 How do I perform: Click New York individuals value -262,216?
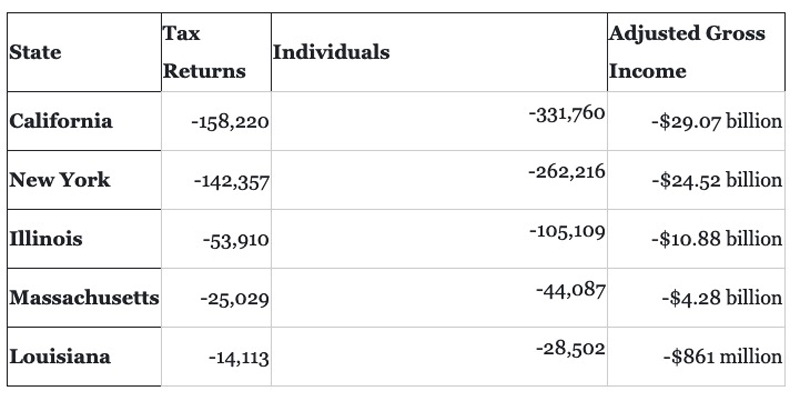click(567, 172)
